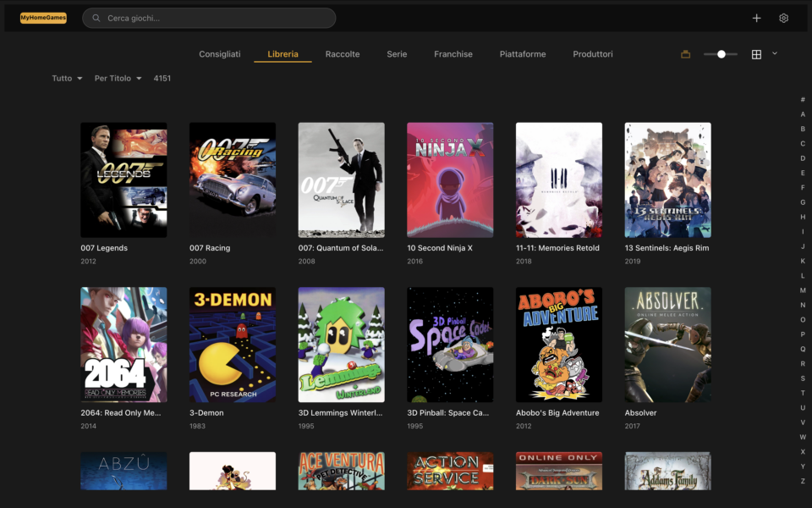Jump to letter Z in the index
Viewport: 812px width, 508px height.
coord(803,481)
